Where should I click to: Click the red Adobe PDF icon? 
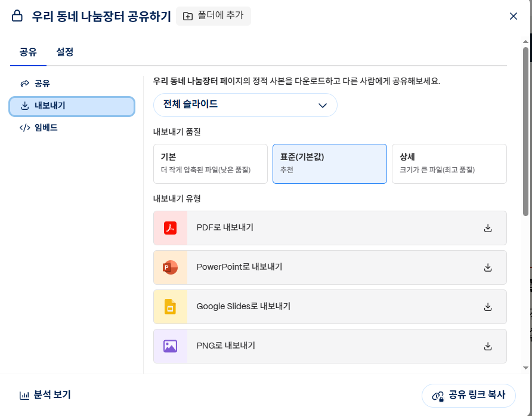[x=171, y=228]
